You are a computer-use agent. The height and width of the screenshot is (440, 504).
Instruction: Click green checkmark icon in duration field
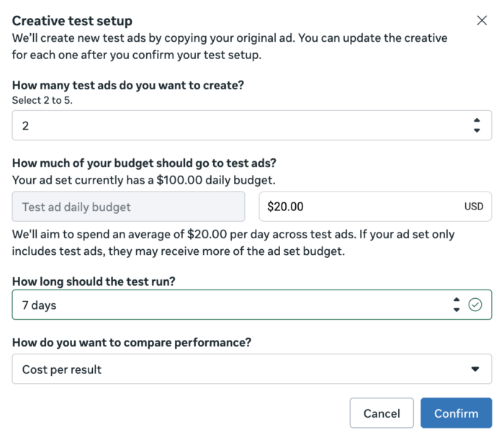[x=475, y=305]
